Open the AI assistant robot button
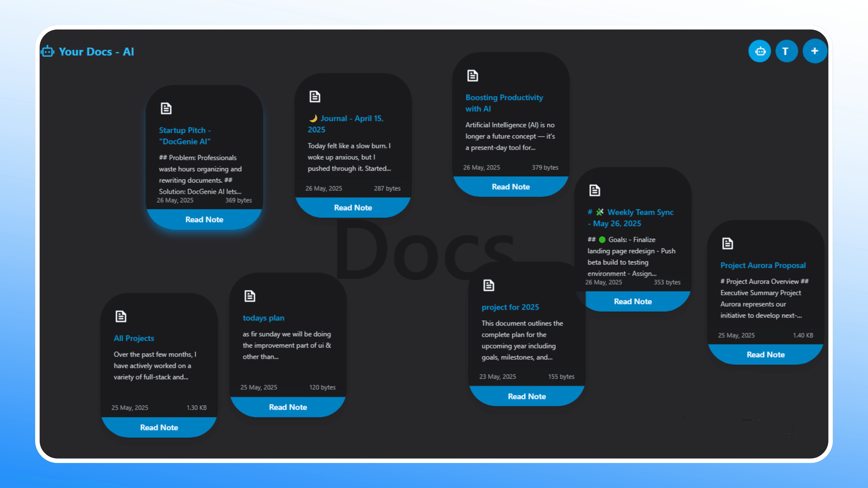 pyautogui.click(x=759, y=51)
